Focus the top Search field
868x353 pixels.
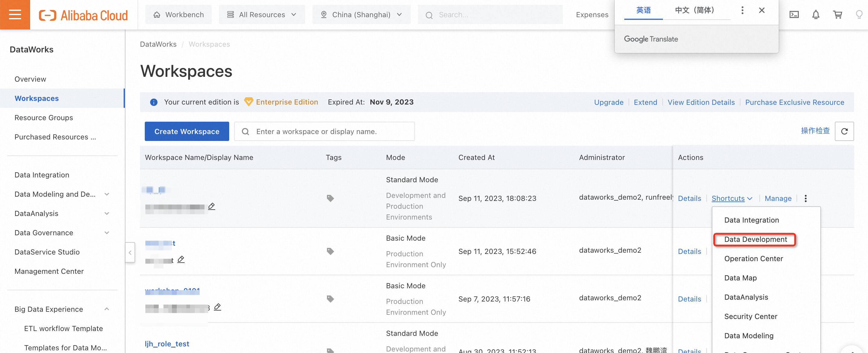tap(490, 14)
